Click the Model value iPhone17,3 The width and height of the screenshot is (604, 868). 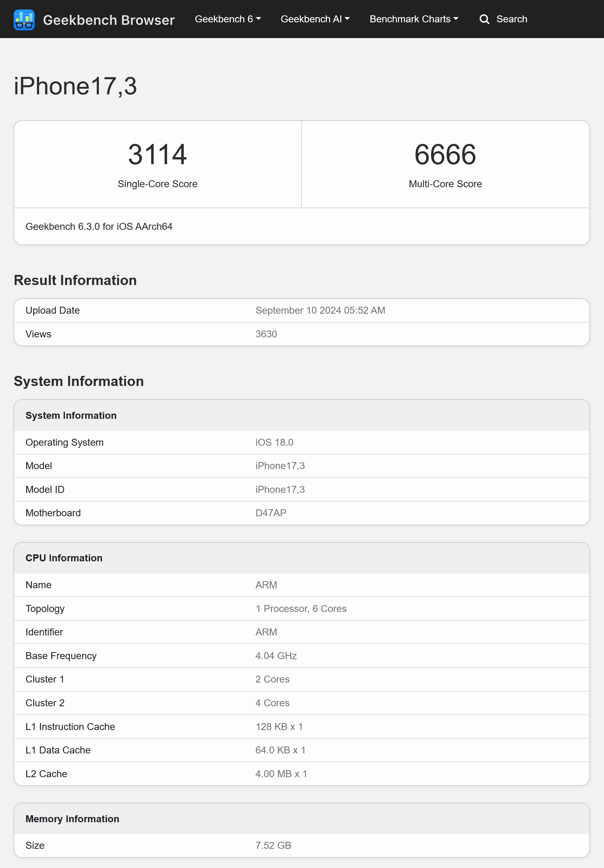[x=280, y=466]
